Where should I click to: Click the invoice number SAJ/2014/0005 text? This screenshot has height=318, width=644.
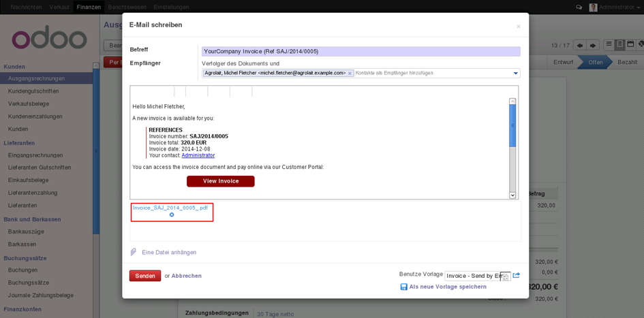point(209,136)
